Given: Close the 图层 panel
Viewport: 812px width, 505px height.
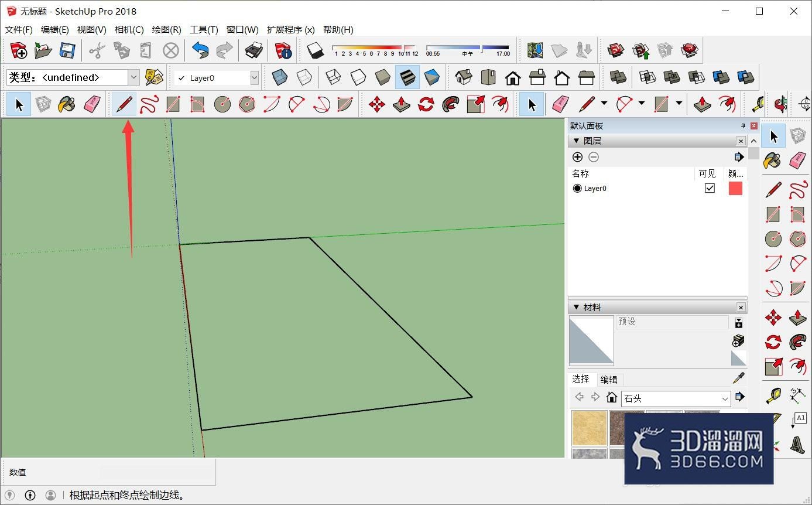Looking at the screenshot, I should coord(741,141).
